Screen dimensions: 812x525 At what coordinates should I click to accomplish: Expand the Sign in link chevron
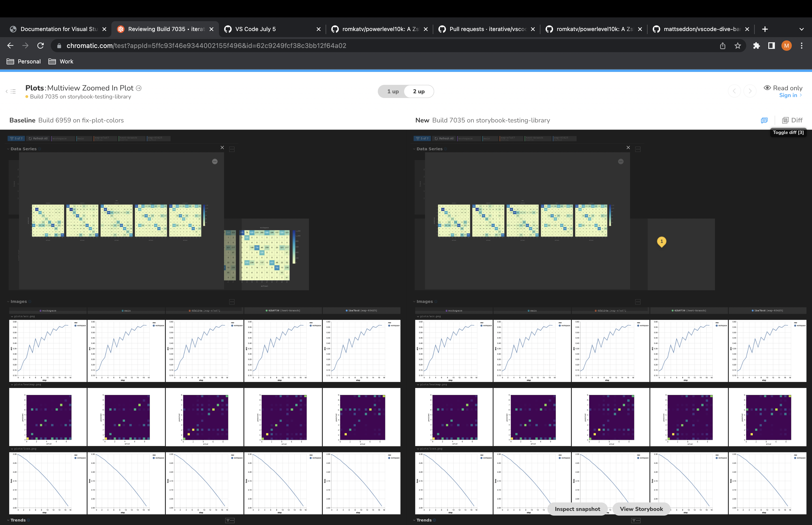click(800, 95)
